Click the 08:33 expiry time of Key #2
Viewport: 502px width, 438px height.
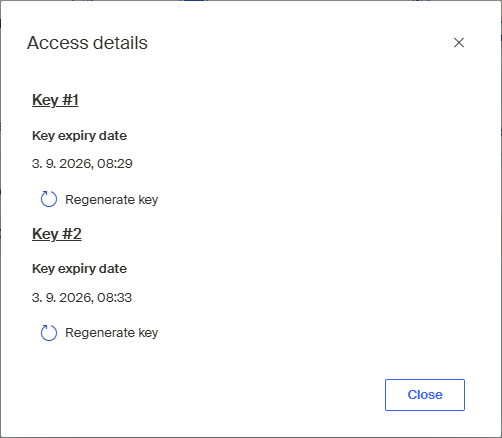tap(114, 298)
